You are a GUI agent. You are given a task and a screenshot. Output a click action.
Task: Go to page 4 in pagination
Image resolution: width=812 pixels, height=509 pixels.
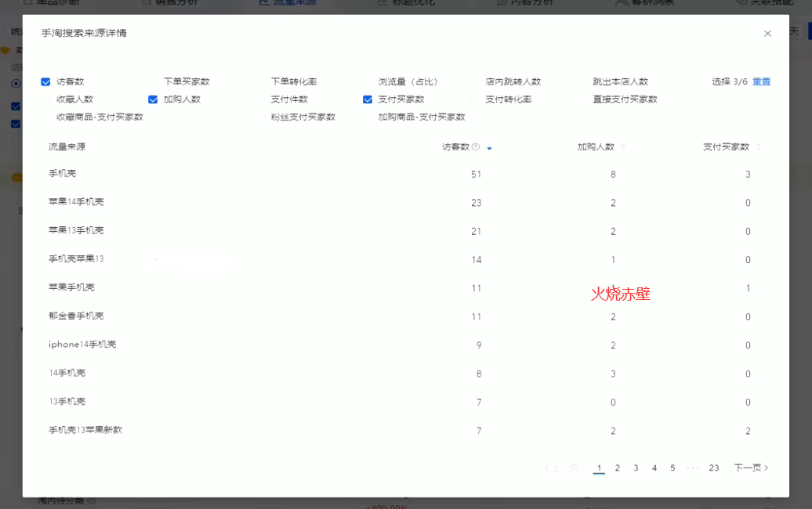pyautogui.click(x=654, y=467)
